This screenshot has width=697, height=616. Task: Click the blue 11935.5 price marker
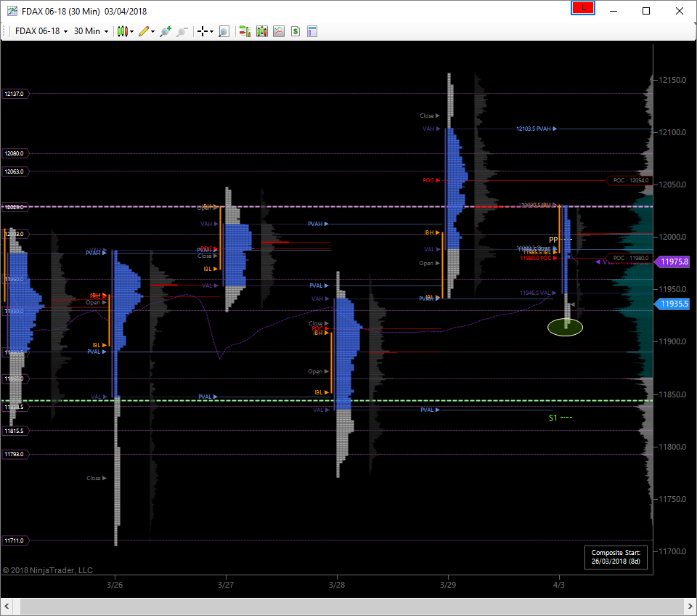672,304
